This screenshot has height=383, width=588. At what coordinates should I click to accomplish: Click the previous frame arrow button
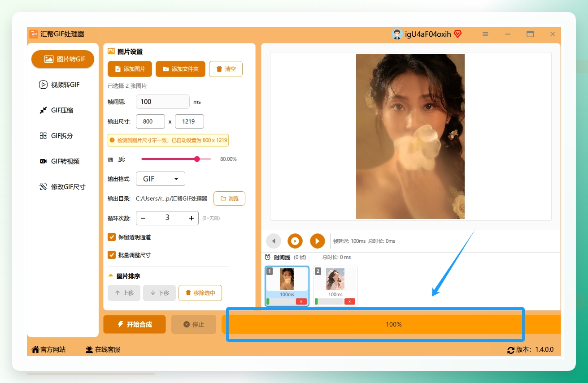click(x=274, y=241)
